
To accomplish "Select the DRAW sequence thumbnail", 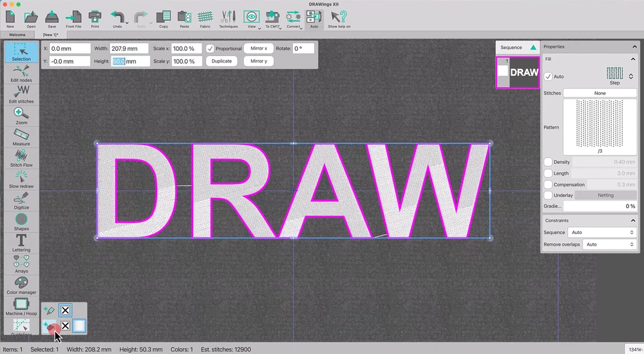I will point(518,72).
